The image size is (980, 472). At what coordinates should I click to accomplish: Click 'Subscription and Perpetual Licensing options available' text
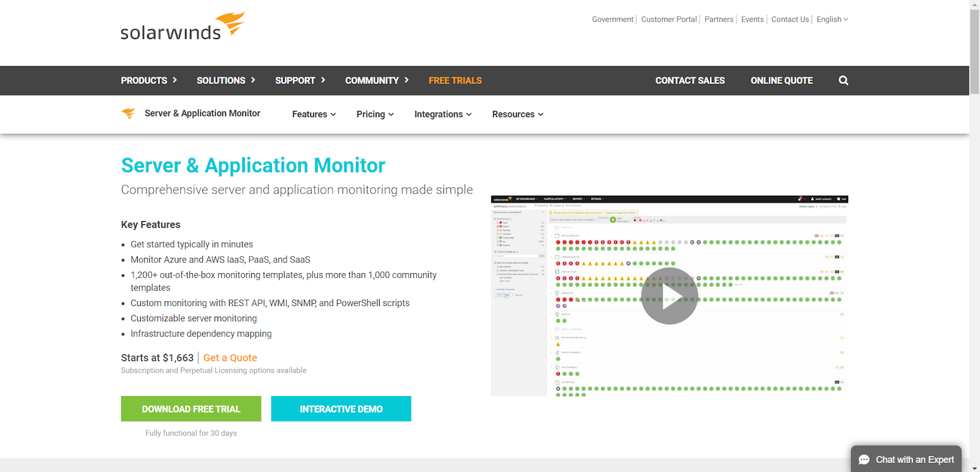(214, 370)
